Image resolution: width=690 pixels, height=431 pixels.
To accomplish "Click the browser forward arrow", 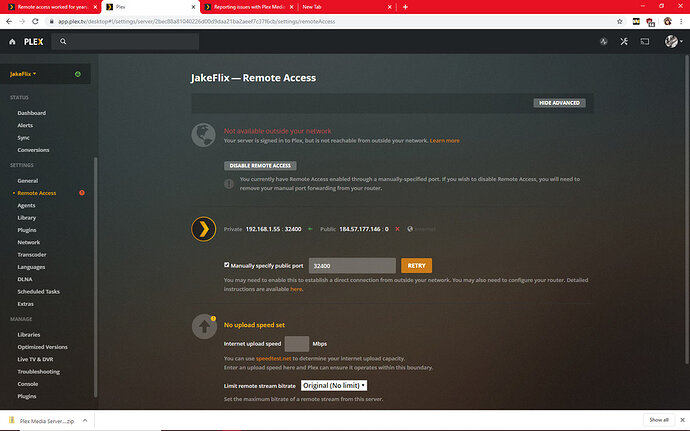I will point(22,21).
